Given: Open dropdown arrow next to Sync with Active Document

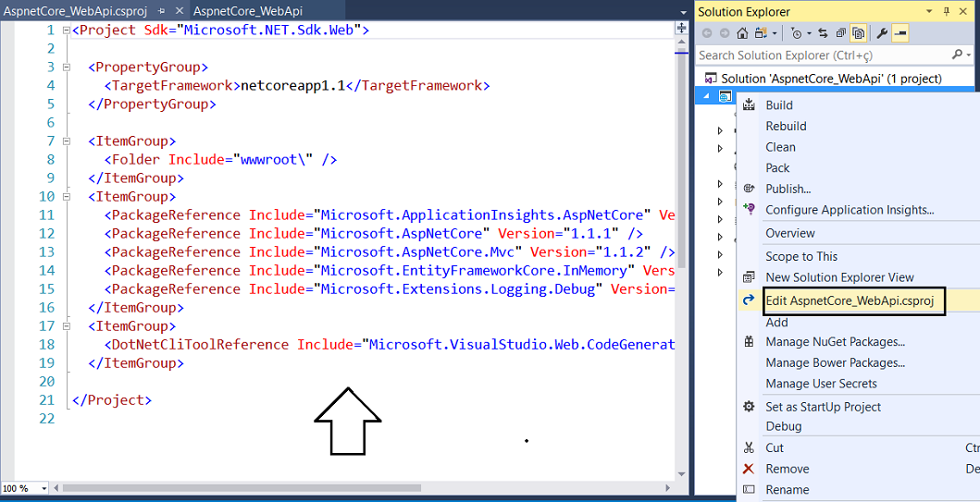Looking at the screenshot, I should point(775,33).
